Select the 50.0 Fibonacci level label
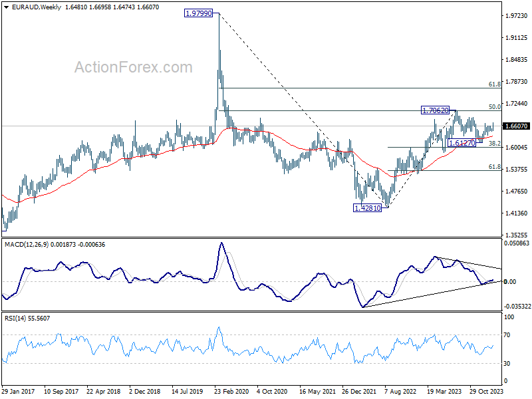This screenshot has height=399, width=532. point(495,107)
